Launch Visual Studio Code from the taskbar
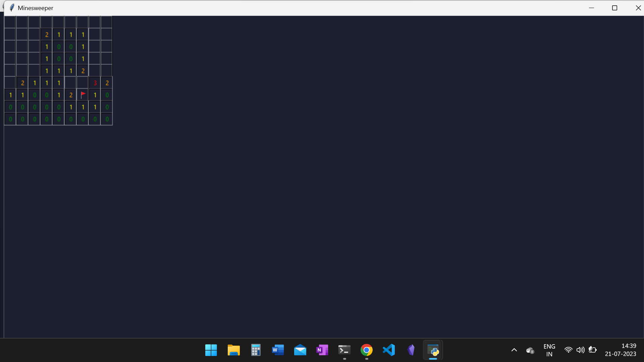The width and height of the screenshot is (644, 362). click(388, 350)
